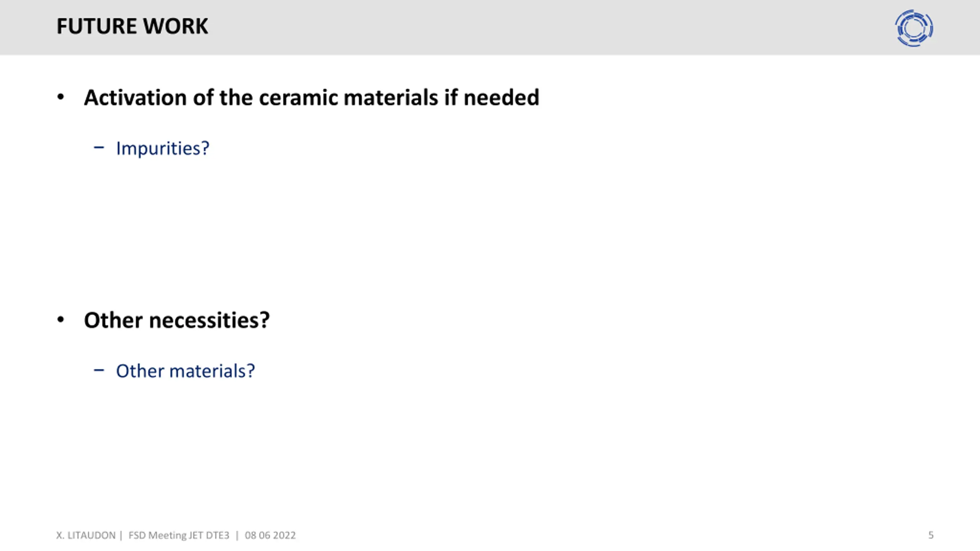Click the bullet before Activation heading

[x=60, y=97]
